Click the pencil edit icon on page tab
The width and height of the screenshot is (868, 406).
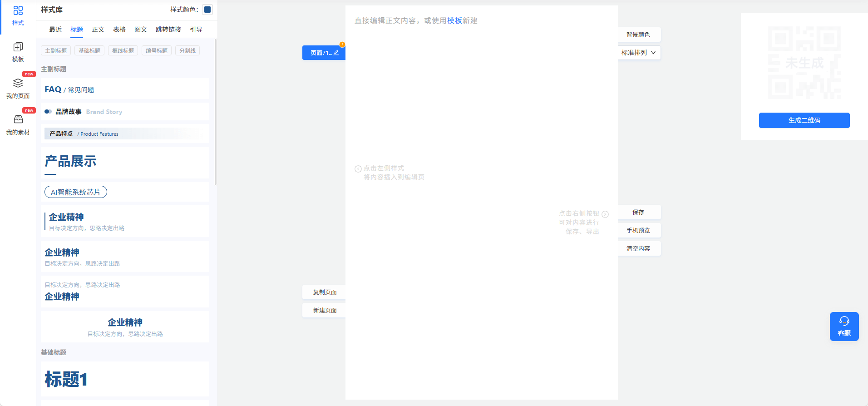tap(336, 53)
